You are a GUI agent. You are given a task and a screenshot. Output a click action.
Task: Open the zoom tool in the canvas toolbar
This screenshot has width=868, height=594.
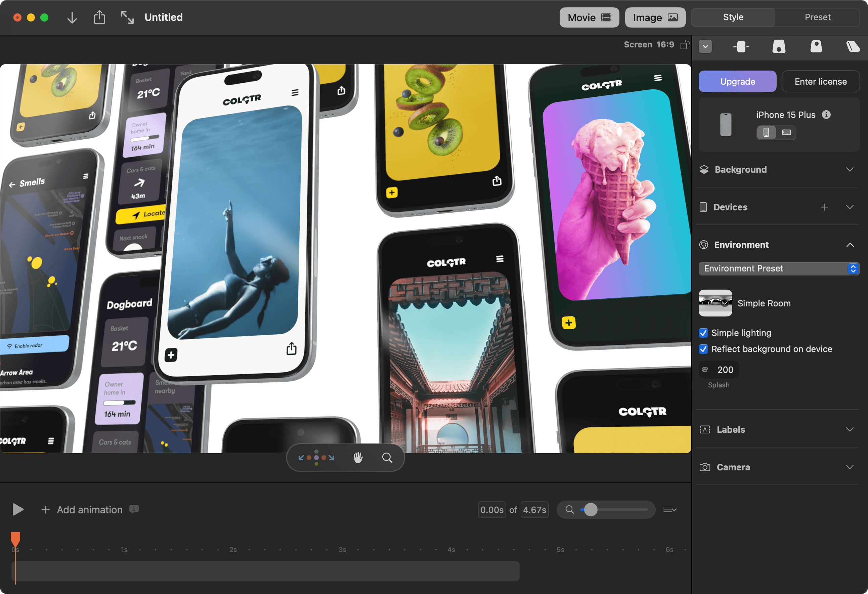tap(387, 457)
